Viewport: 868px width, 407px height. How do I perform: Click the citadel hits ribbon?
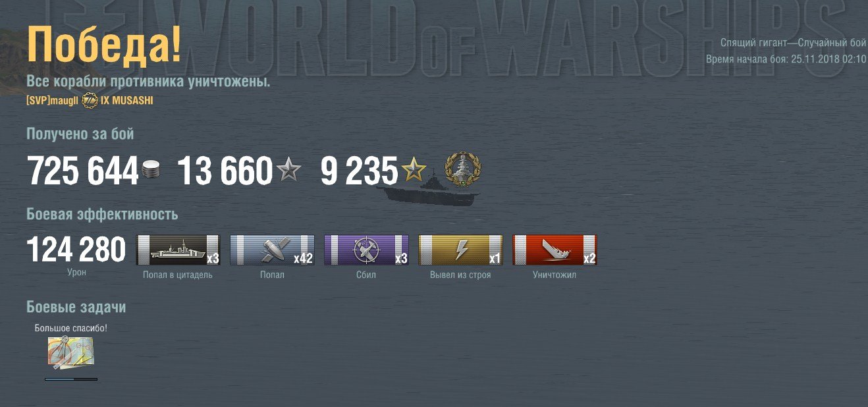pyautogui.click(x=178, y=250)
